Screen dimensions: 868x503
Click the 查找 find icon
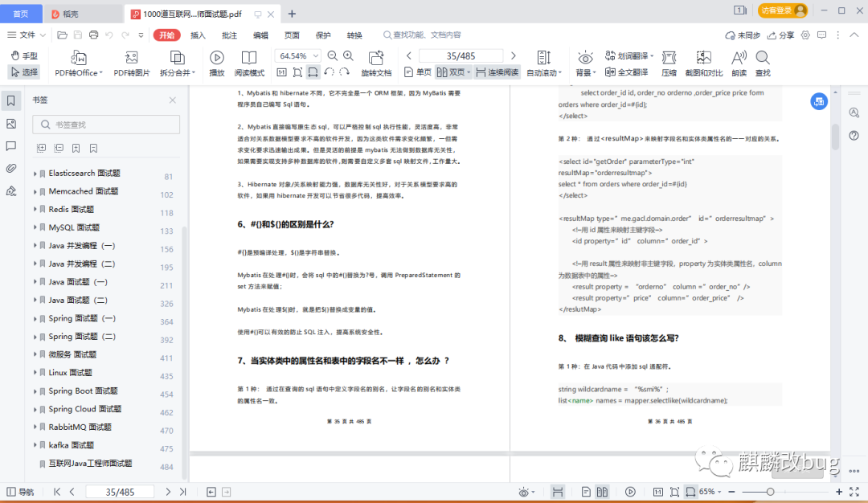tap(763, 63)
